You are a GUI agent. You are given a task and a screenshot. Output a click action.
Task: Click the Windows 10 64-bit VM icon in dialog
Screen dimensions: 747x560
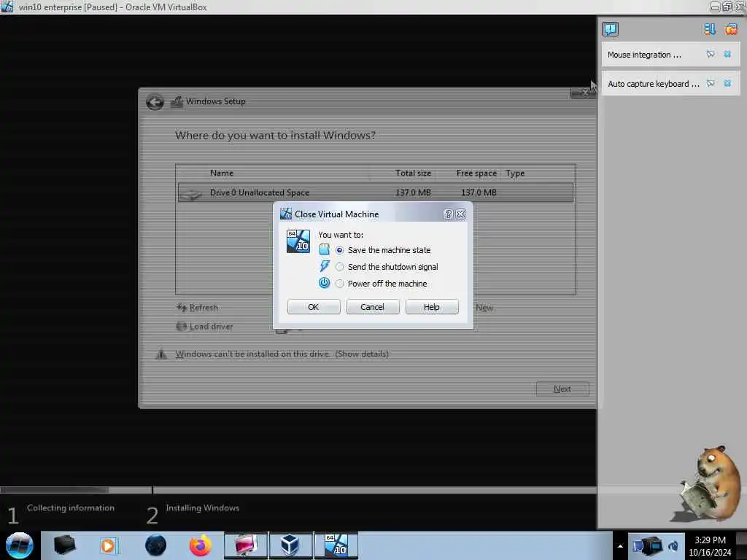point(298,241)
